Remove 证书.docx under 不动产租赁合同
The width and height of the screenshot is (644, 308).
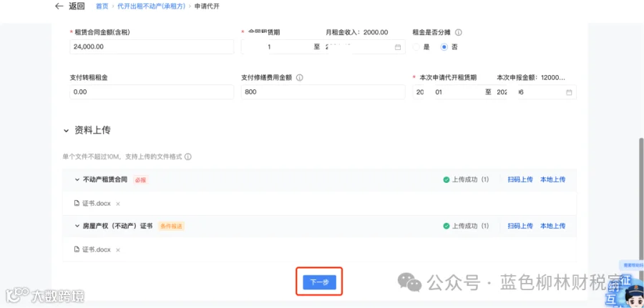click(x=118, y=204)
